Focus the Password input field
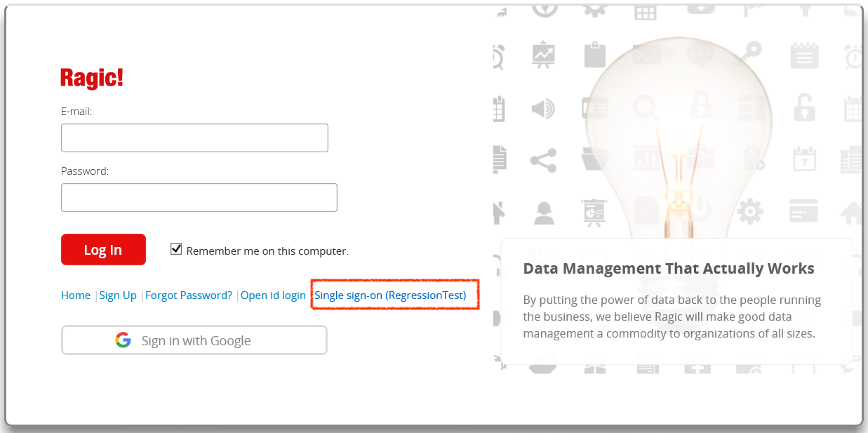Viewport: 868px width, 433px height. [199, 197]
